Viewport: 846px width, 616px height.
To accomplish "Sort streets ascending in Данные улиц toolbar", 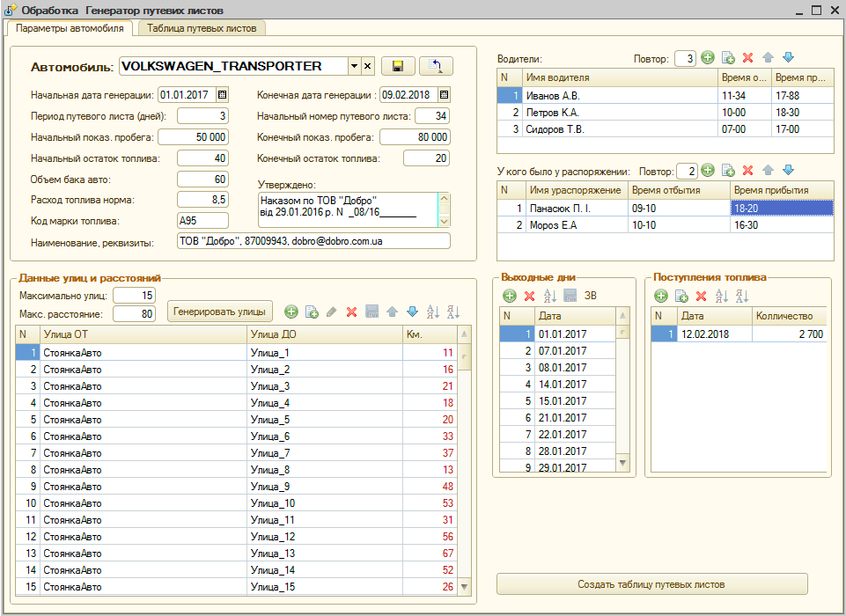I will 432,312.
